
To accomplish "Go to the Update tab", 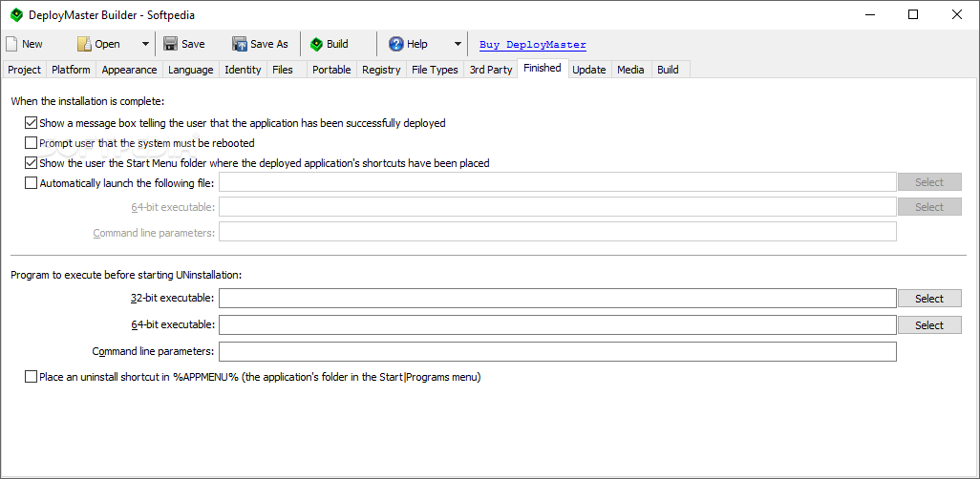I will click(x=589, y=70).
